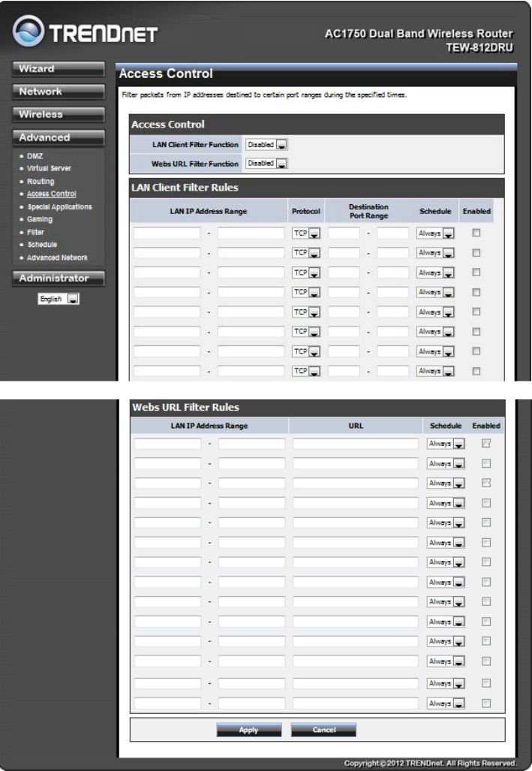The image size is (532, 771).
Task: Open the Wireless menu
Action: tap(59, 114)
